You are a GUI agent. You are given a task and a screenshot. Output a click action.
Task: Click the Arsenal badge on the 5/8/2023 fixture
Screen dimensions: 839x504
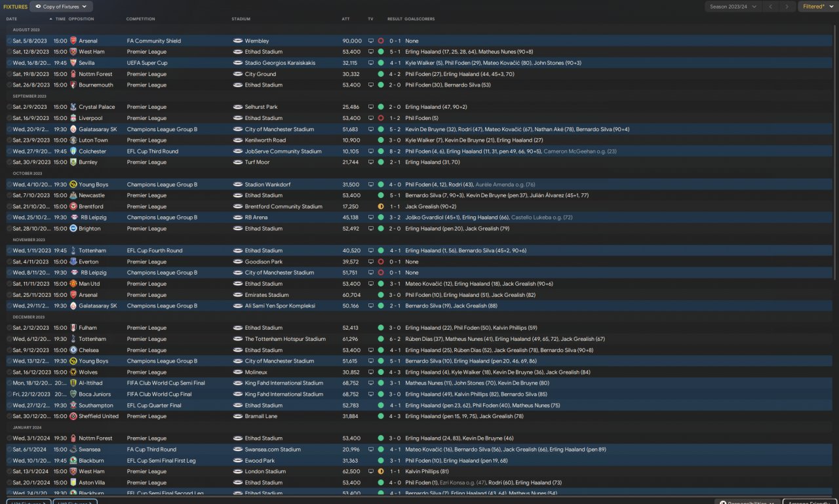[x=73, y=41]
